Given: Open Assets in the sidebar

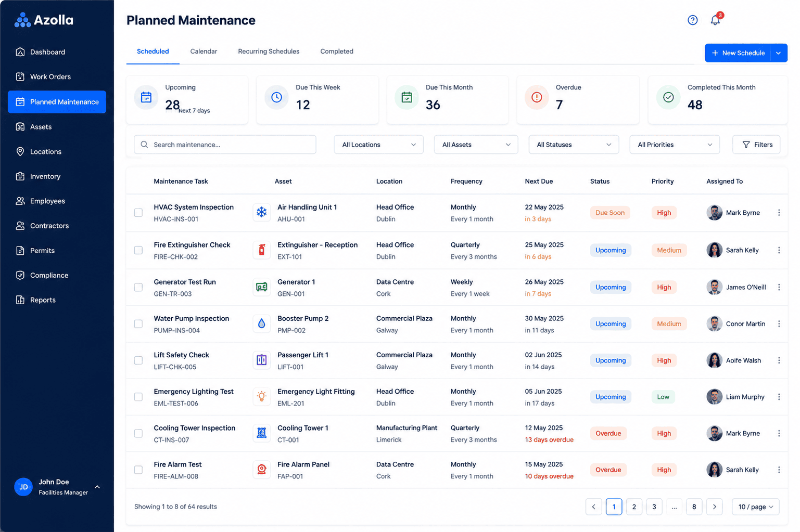Looking at the screenshot, I should point(57,127).
